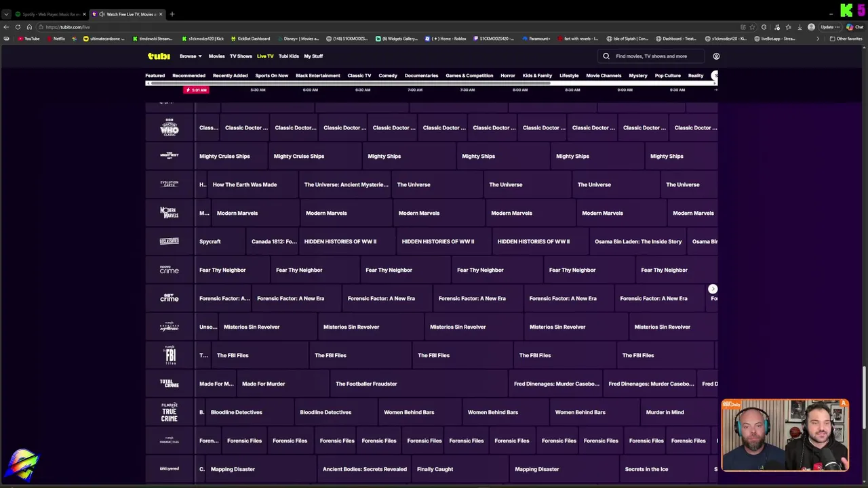Open the 48T Crime channel logo
This screenshot has height=488, width=868.
(170, 298)
